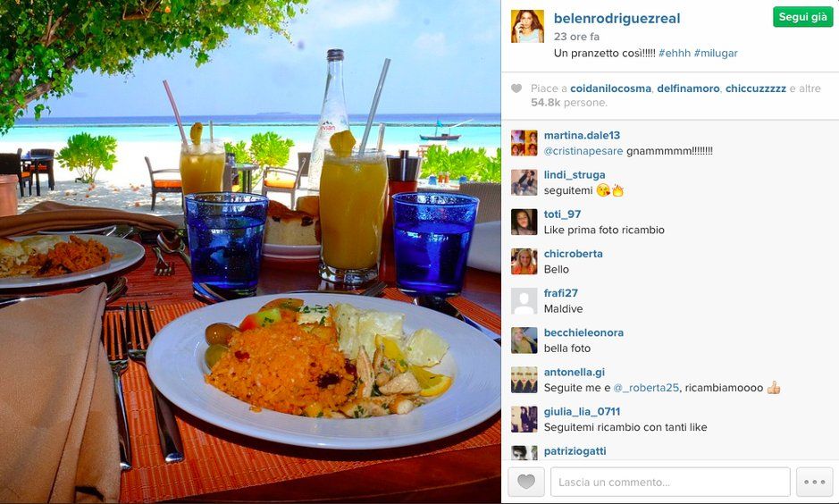
Task: Open the #milugar hashtag
Action: pyautogui.click(x=716, y=53)
